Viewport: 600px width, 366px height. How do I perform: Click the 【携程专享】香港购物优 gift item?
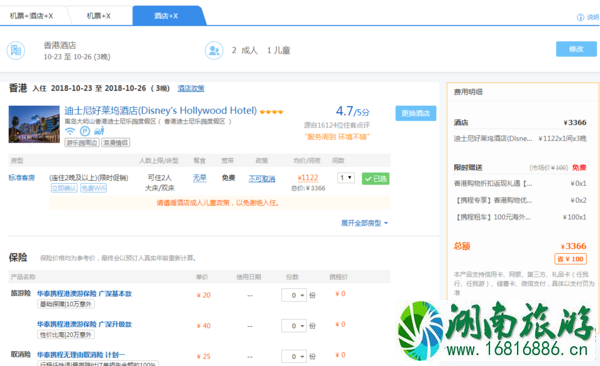[x=493, y=200]
